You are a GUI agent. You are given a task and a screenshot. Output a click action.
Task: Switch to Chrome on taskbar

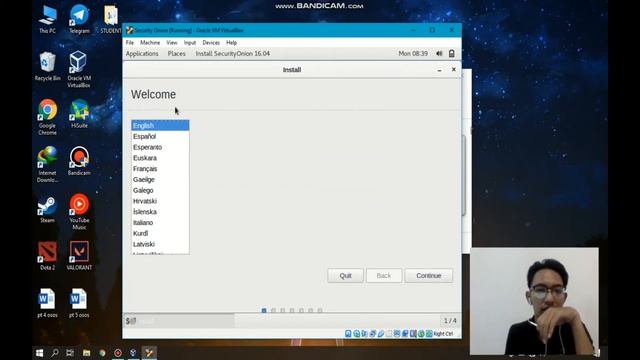click(x=102, y=353)
